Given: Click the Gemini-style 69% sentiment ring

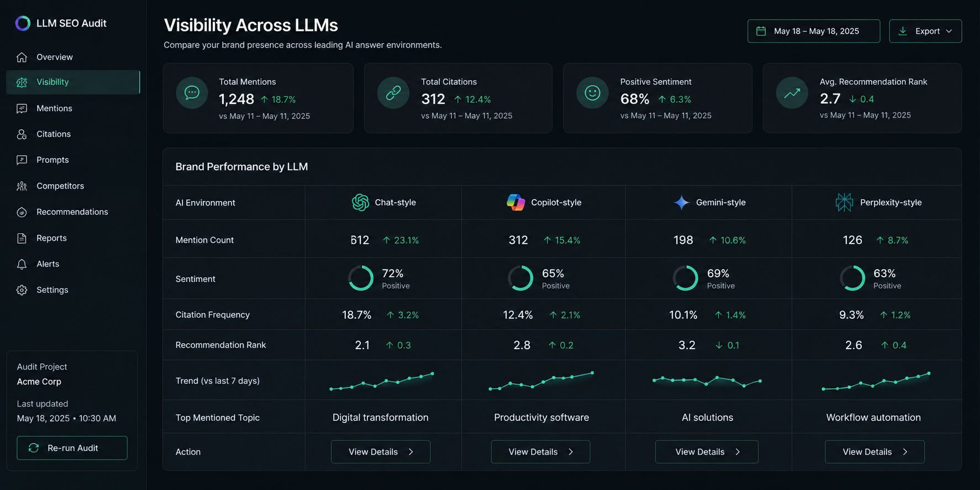Looking at the screenshot, I should click(x=686, y=278).
